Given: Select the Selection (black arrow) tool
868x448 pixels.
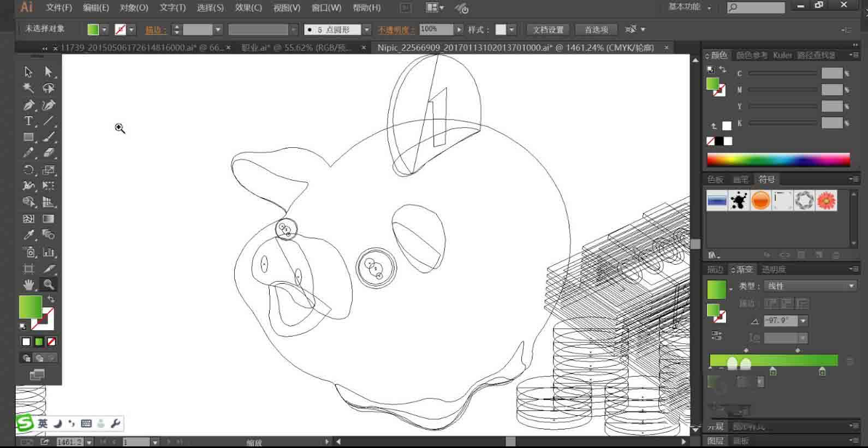Looking at the screenshot, I should point(28,72).
